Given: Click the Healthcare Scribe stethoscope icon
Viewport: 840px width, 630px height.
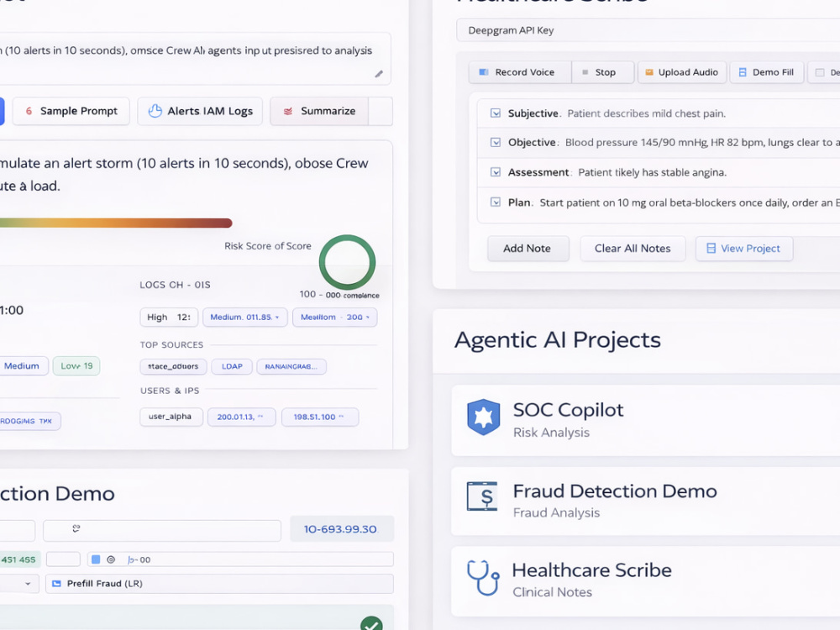Looking at the screenshot, I should tap(483, 578).
